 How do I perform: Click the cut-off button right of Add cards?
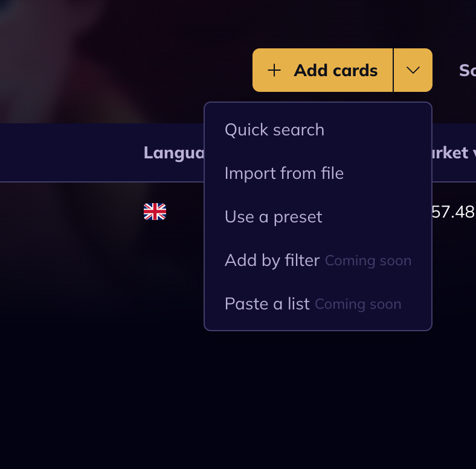468,71
